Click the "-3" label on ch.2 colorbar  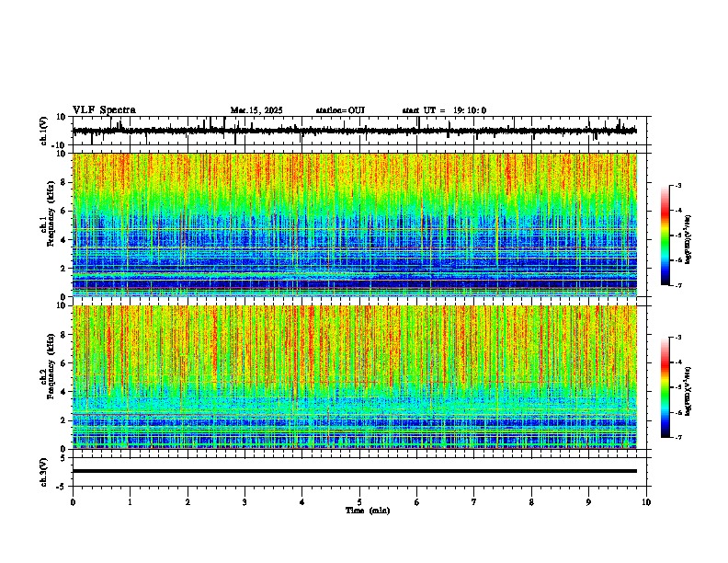677,338
